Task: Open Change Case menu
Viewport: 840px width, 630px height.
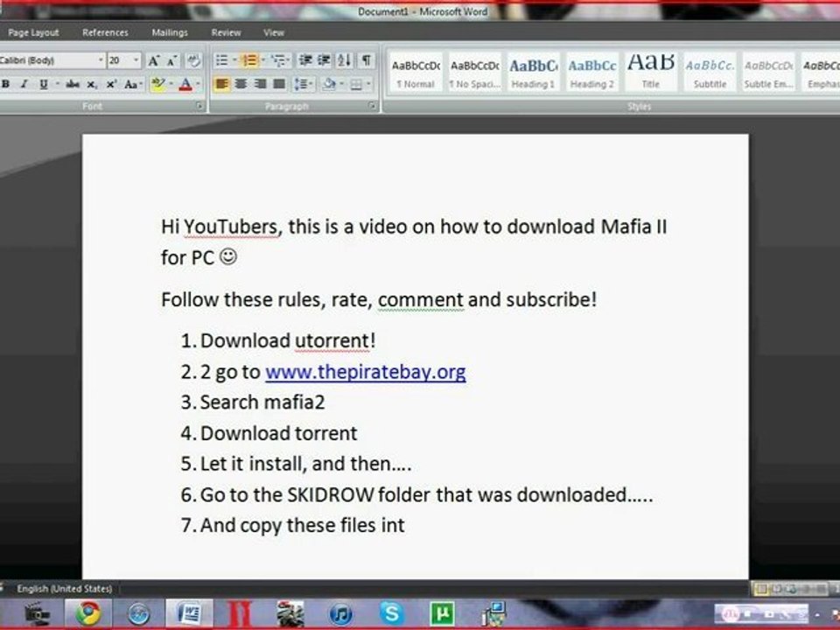Action: pos(132,84)
